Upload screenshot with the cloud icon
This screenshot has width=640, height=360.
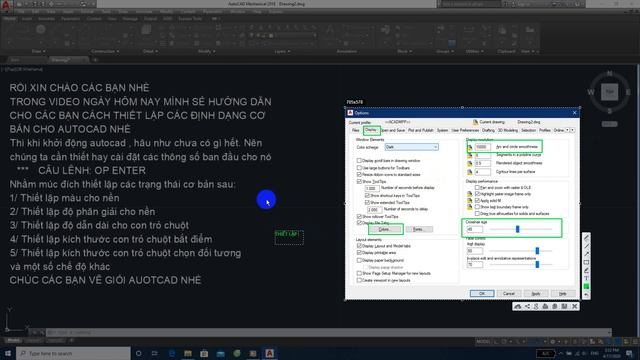pyautogui.click(x=518, y=307)
